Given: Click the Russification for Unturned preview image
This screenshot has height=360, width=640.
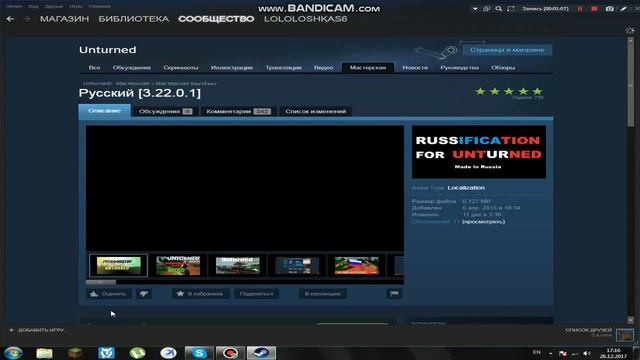Looking at the screenshot, I should 479,152.
